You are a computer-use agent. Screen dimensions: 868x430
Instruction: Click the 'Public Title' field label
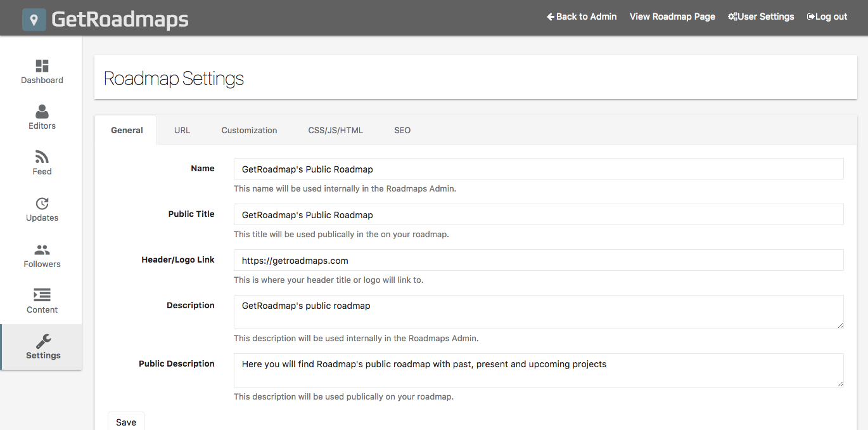coord(191,214)
